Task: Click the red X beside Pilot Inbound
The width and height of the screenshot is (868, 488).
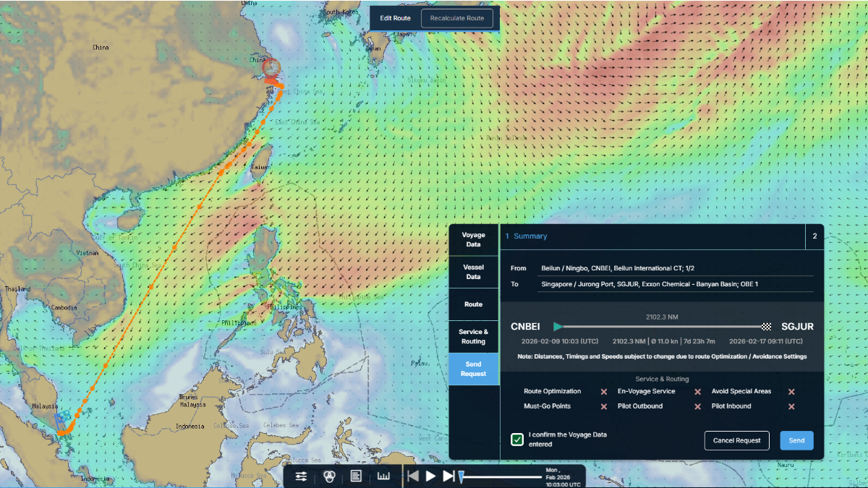Action: 791,406
